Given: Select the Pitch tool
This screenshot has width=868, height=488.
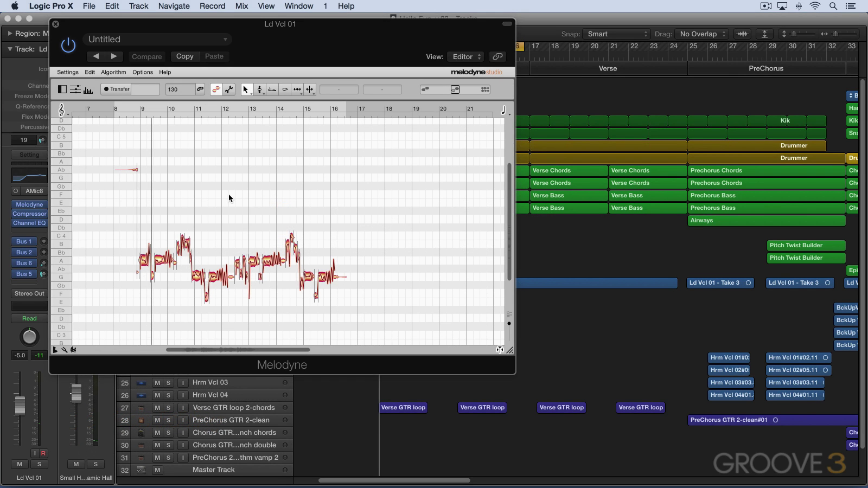Looking at the screenshot, I should pos(260,89).
